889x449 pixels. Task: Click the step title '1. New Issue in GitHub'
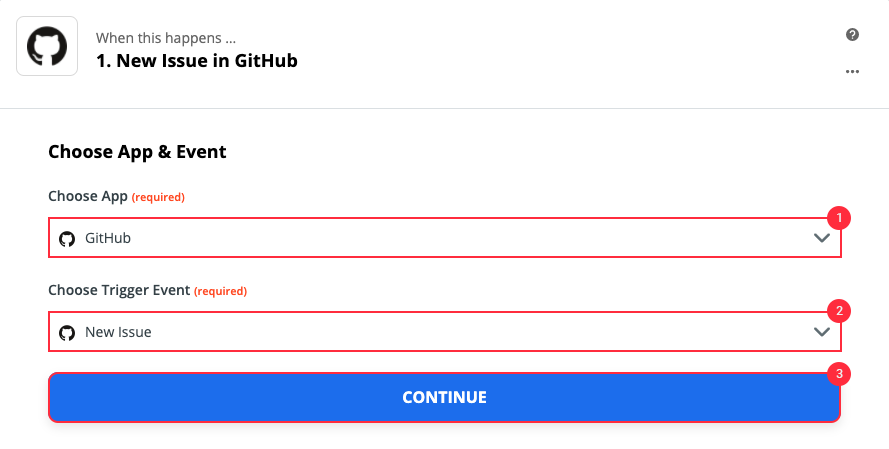pos(197,61)
